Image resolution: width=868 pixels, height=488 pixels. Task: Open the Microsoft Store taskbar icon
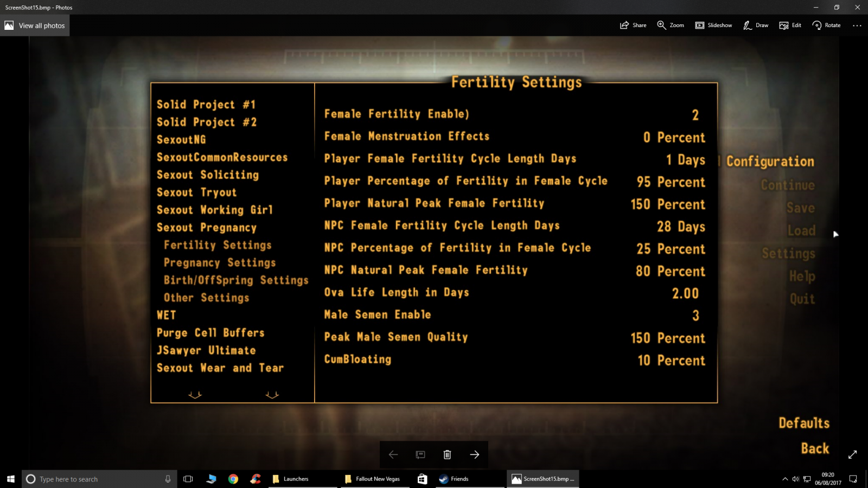point(422,479)
